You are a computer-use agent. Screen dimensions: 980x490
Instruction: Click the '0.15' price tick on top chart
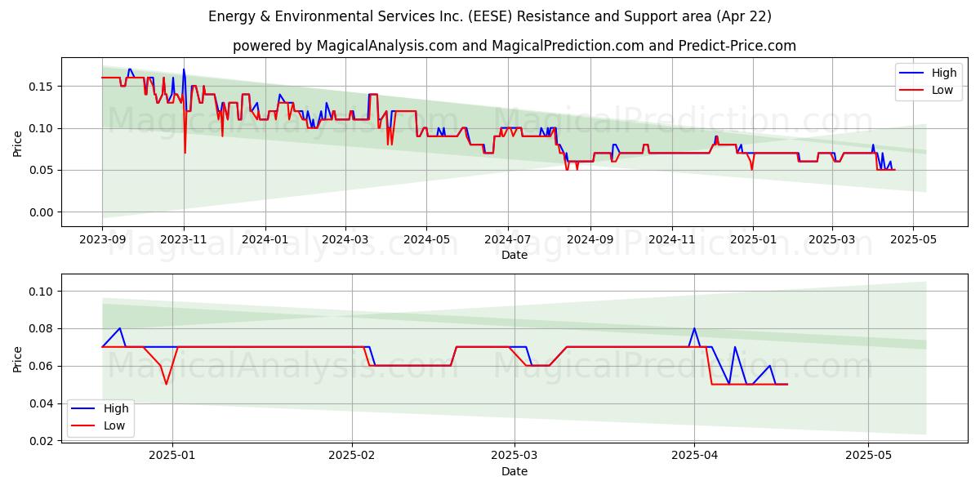(x=41, y=87)
